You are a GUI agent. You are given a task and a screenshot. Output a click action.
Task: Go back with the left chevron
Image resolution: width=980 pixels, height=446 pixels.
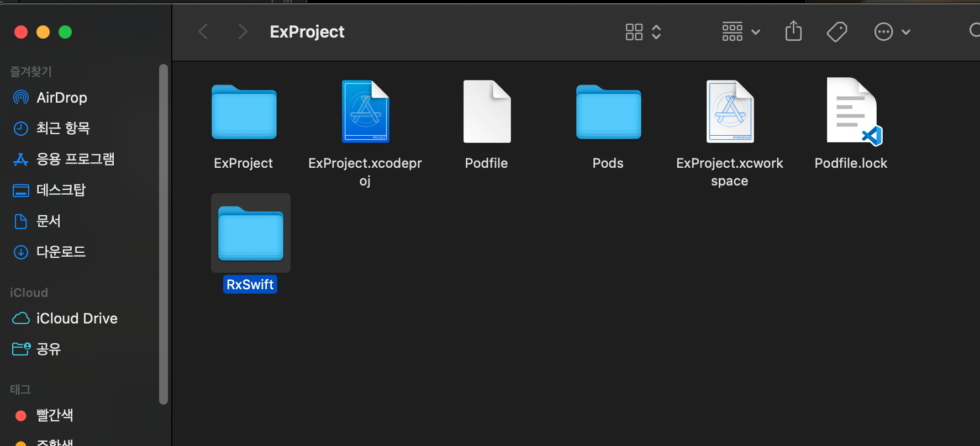coord(203,31)
